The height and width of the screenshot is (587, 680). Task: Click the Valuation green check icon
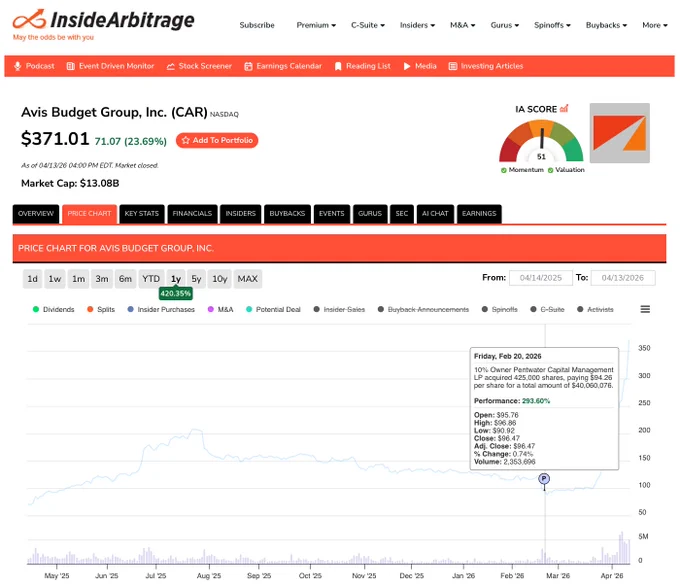[550, 170]
